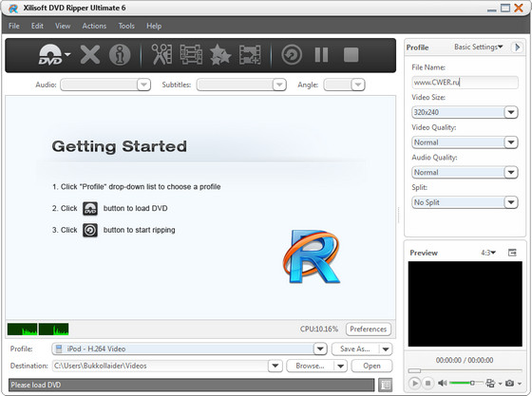Open the Split dropdown list

pyautogui.click(x=511, y=202)
